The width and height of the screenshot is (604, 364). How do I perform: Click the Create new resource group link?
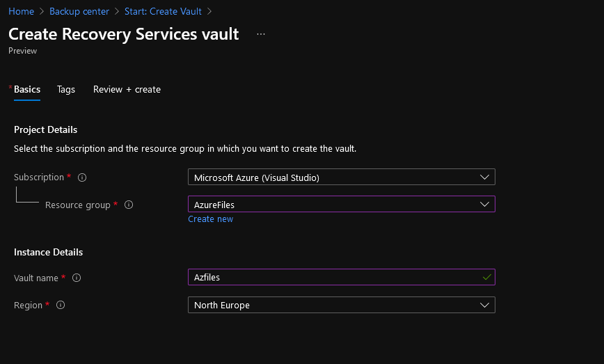coord(210,219)
